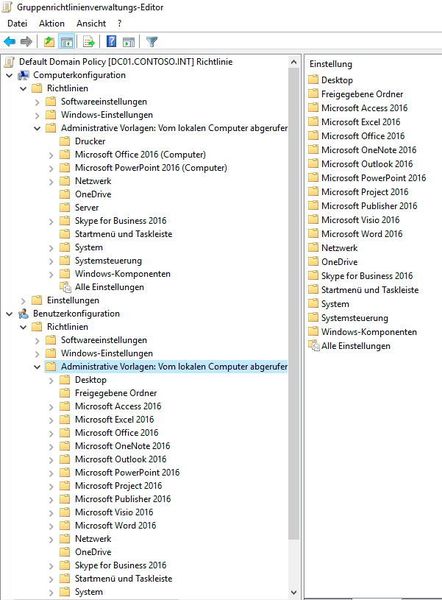Click the Desktop folder icon in right pane

(313, 80)
